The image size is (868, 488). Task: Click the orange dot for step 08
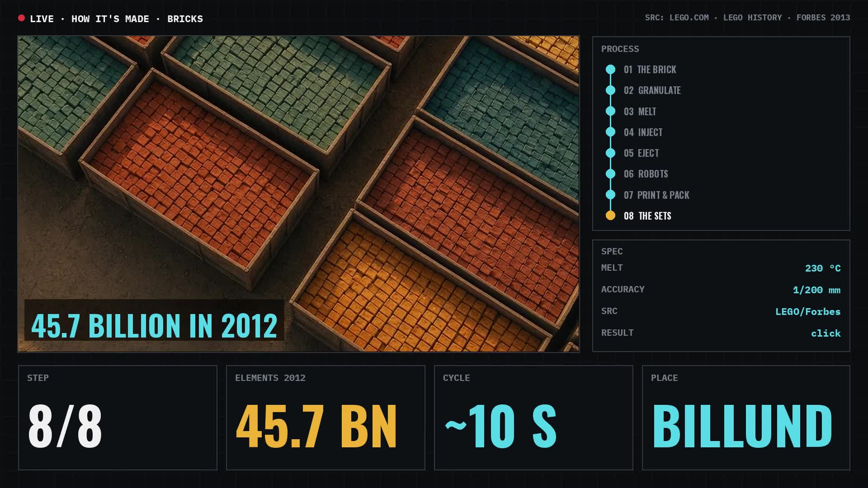(x=610, y=216)
